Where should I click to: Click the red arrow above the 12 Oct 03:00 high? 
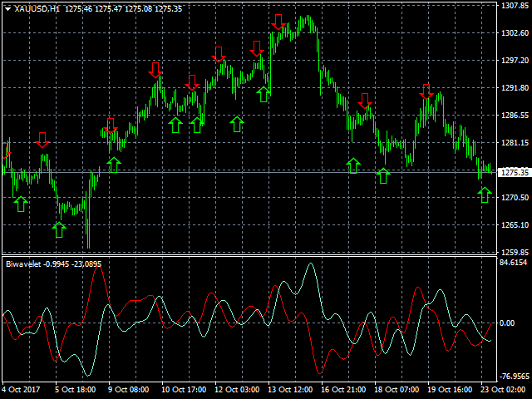[219, 55]
